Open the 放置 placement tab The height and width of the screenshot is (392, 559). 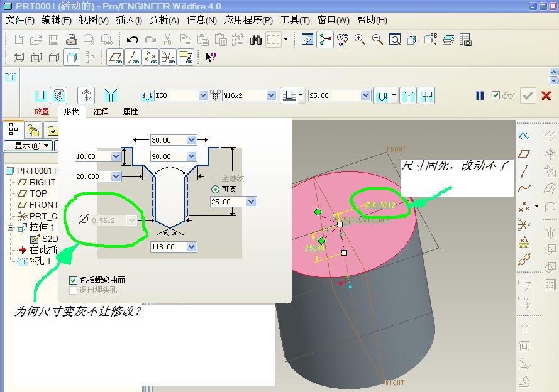42,112
